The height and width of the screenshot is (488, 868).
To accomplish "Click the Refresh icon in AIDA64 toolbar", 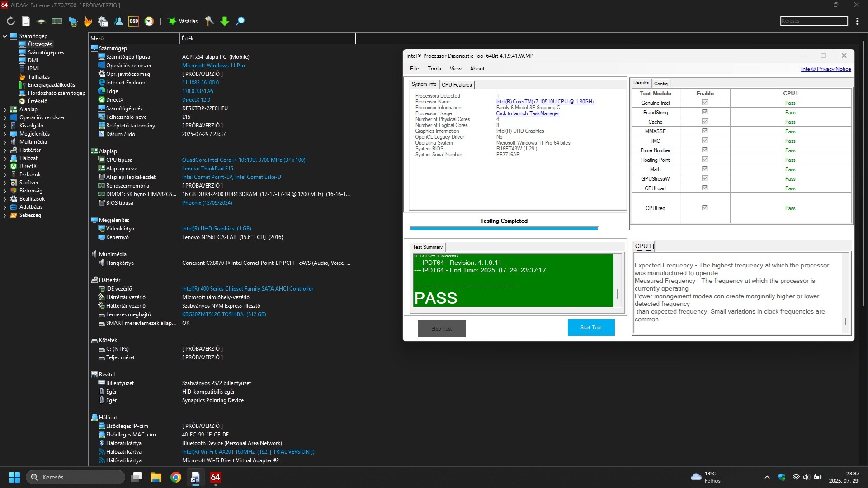I will [11, 21].
